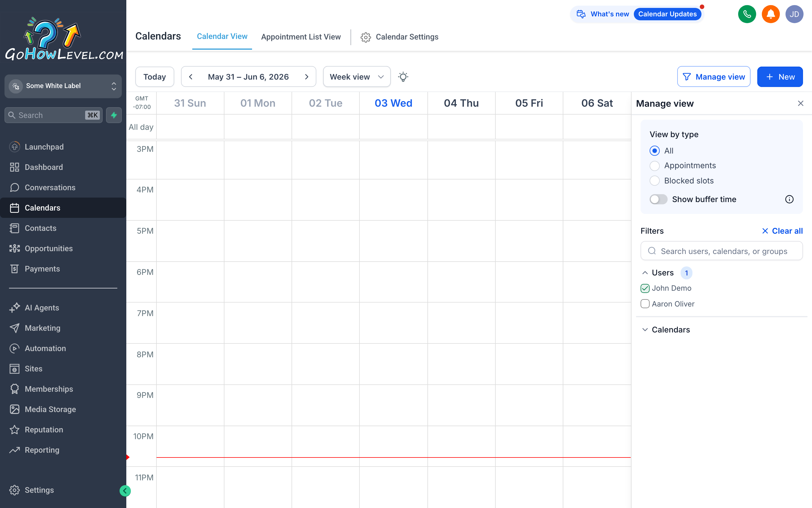This screenshot has width=812, height=508.
Task: Click the New button
Action: point(780,76)
